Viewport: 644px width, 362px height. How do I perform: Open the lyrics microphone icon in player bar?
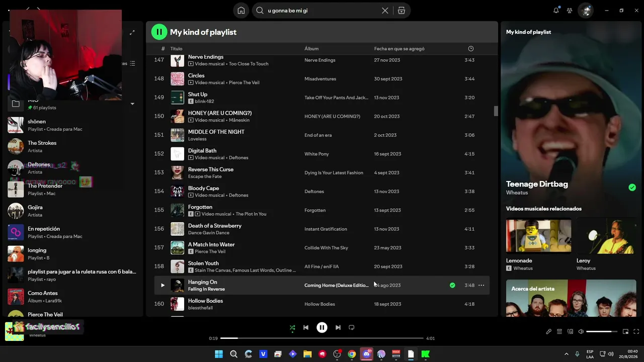[x=548, y=332]
